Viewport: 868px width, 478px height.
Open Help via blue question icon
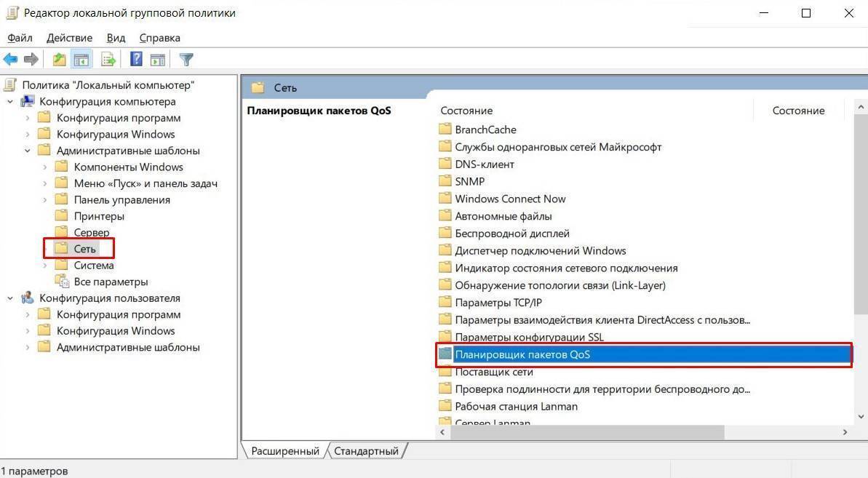[x=136, y=60]
